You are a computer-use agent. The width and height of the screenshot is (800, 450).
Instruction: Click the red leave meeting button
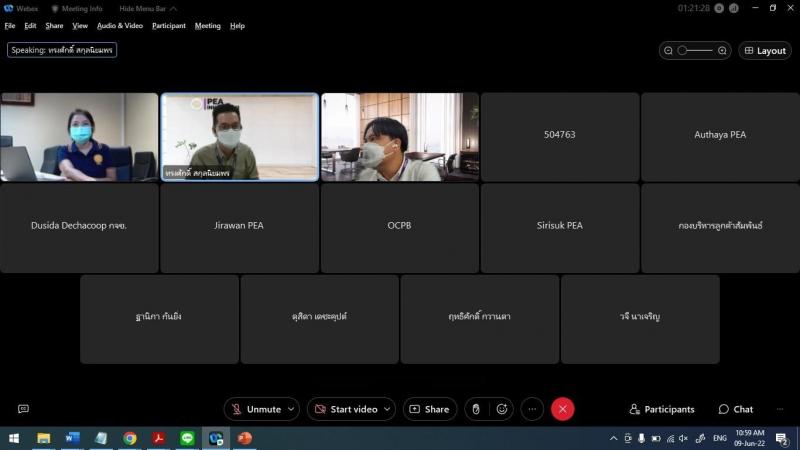(562, 409)
